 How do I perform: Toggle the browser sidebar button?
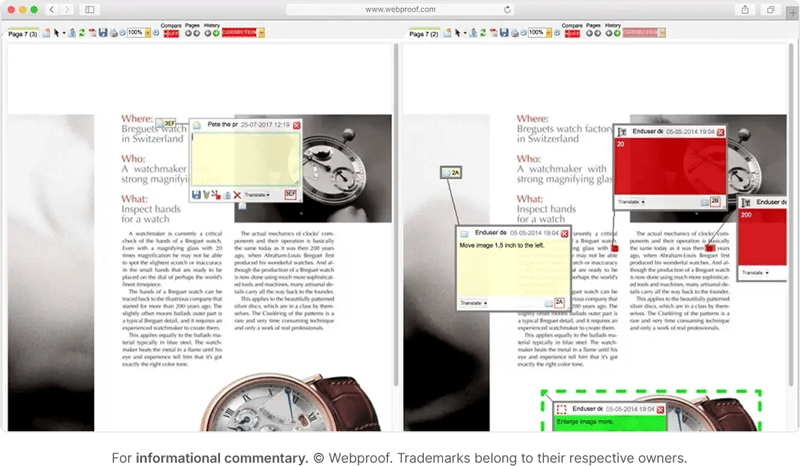pyautogui.click(x=90, y=9)
